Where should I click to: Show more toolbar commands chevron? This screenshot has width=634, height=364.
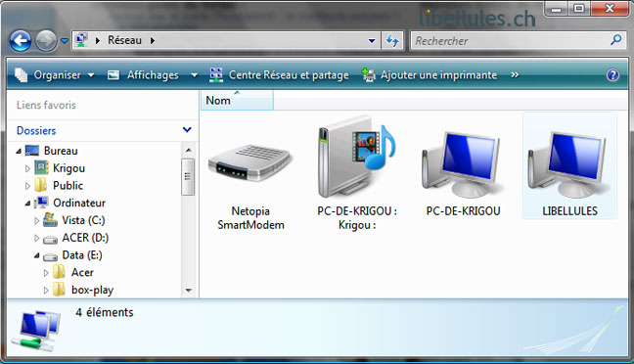[x=515, y=74]
